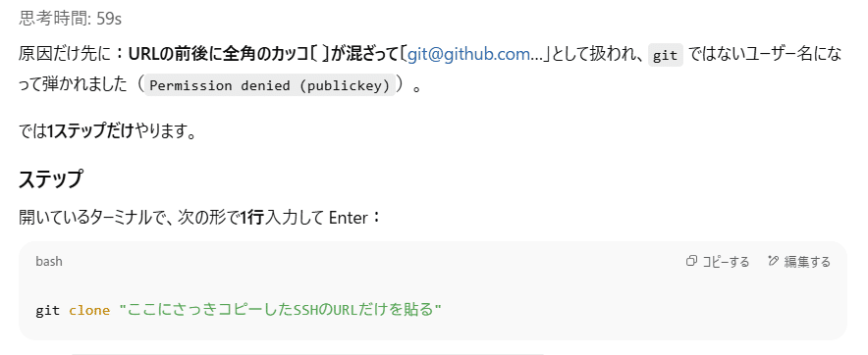The width and height of the screenshot is (868, 355).
Task: Click the word git in the code block
Action: [47, 311]
